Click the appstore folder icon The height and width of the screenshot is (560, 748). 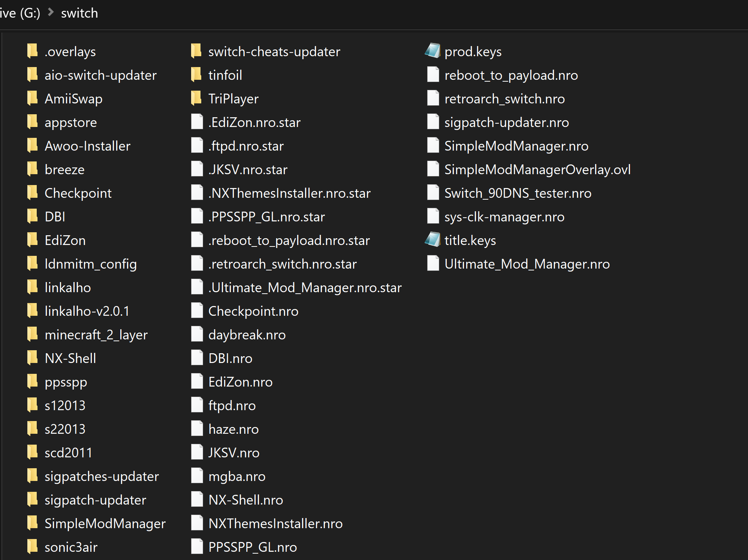(x=33, y=122)
